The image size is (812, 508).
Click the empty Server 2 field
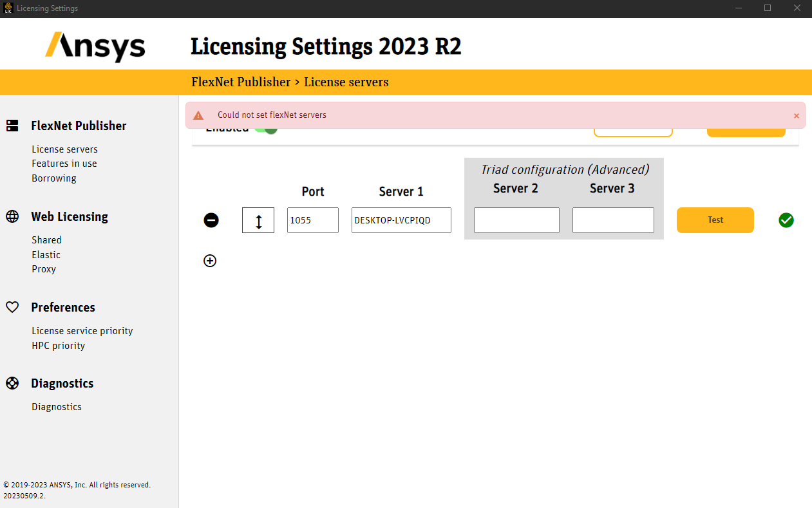[516, 220]
